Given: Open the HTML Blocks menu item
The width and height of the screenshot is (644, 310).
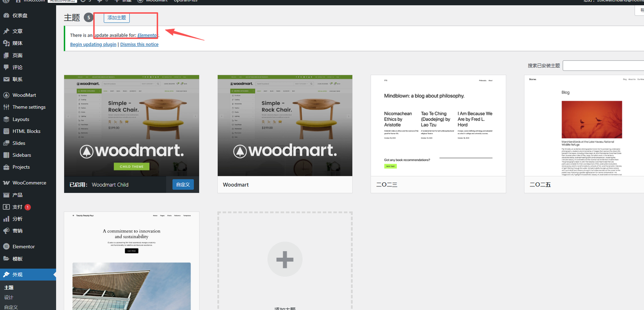Looking at the screenshot, I should [26, 131].
